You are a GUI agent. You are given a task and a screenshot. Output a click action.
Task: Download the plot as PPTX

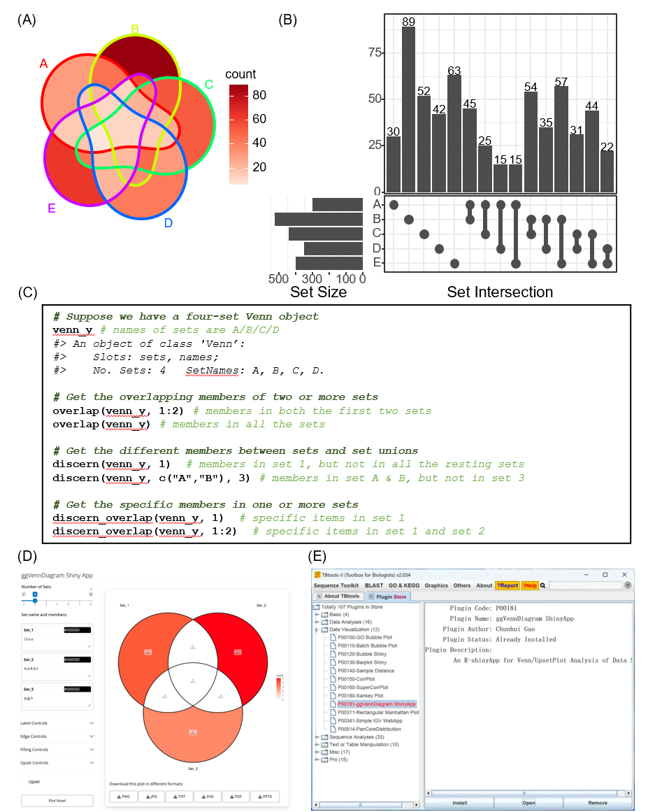[x=265, y=797]
